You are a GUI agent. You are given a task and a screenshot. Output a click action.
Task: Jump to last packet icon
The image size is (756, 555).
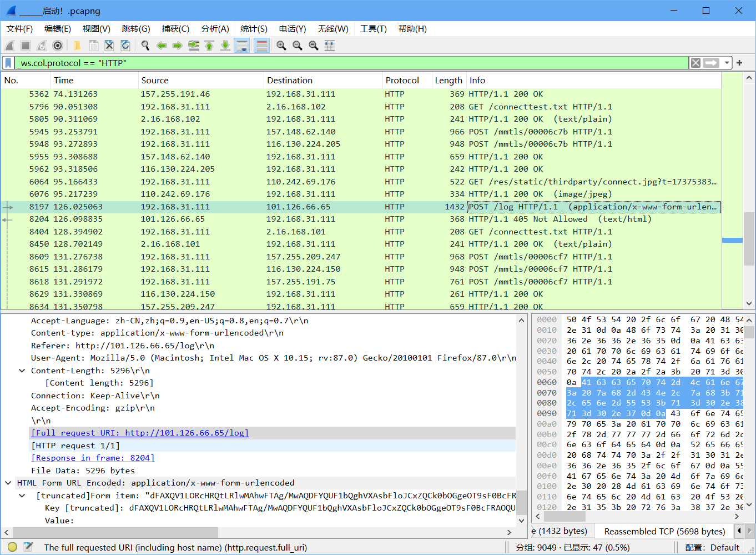[x=225, y=46]
